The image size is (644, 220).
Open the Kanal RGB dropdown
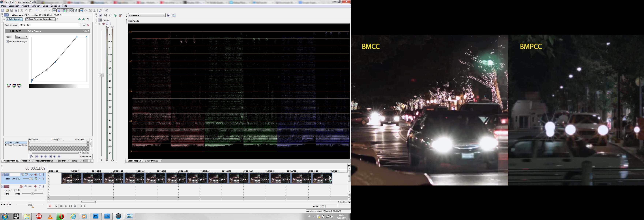point(22,37)
